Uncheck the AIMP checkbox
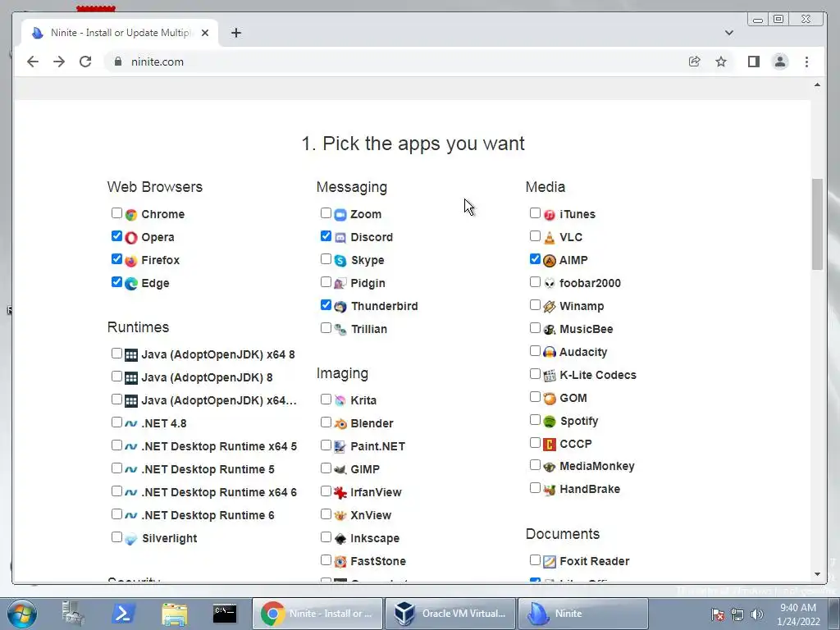 535,259
